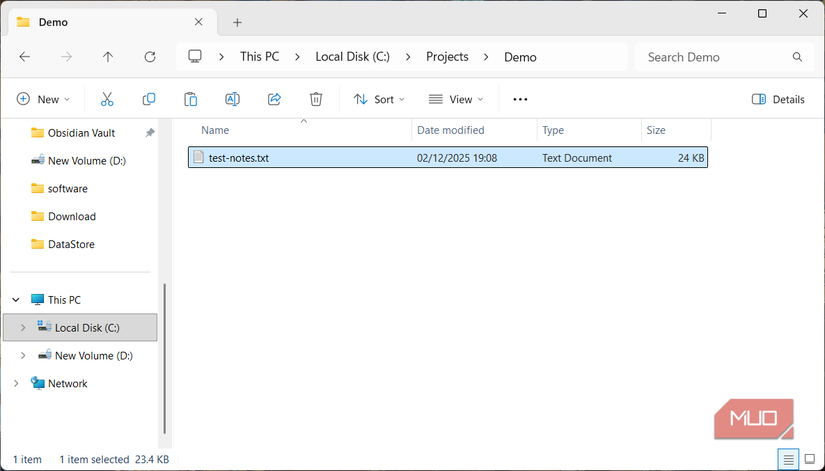Switch to details list view icon in status bar
This screenshot has height=471, width=825.
(788, 459)
